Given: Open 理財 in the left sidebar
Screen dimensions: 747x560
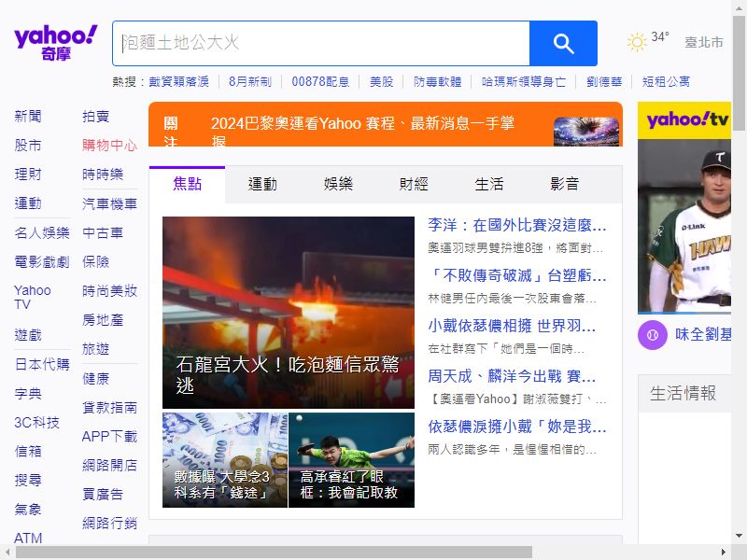Looking at the screenshot, I should coord(28,175).
